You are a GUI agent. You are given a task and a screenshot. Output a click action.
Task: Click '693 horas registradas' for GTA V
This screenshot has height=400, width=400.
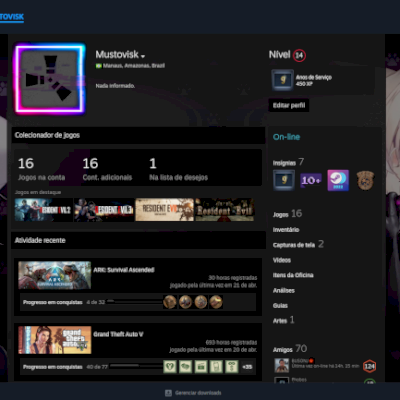point(231,342)
